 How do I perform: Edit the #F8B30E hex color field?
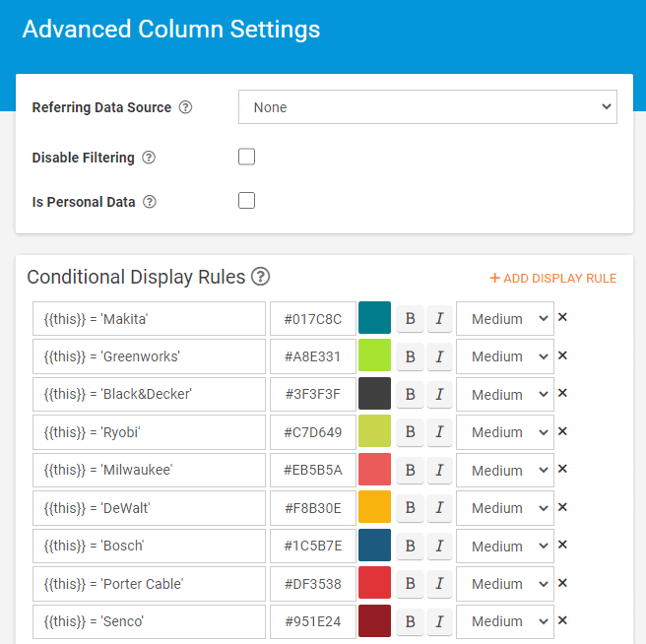[x=313, y=508]
